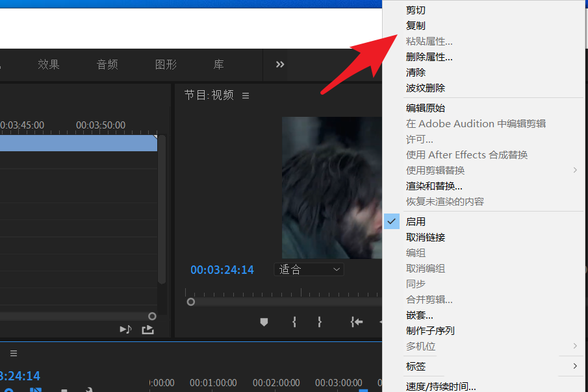This screenshot has width=588, height=392.
Task: Open the 适合 zoom level dropdown
Action: point(309,269)
